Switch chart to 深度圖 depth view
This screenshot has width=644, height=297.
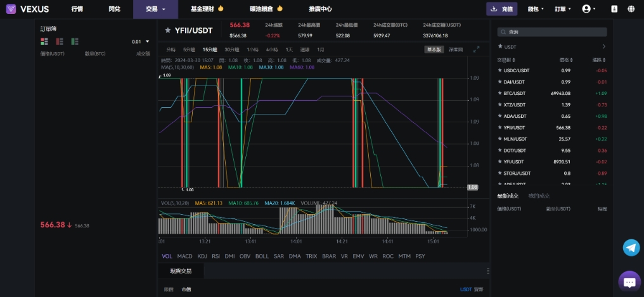(x=456, y=49)
